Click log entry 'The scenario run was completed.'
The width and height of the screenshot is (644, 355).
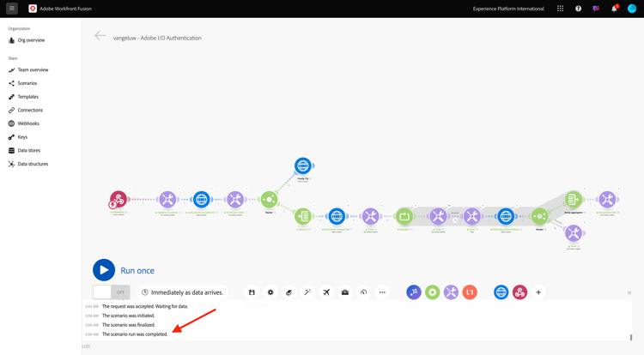click(135, 334)
